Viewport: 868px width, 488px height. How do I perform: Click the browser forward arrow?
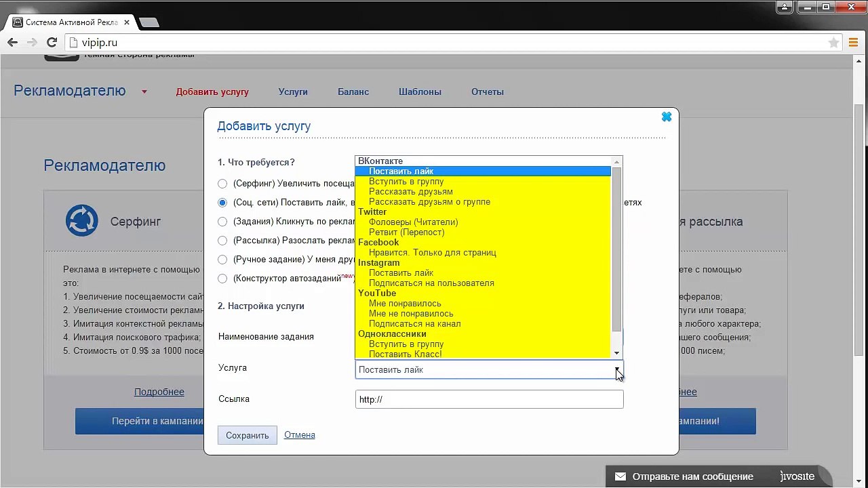click(x=32, y=42)
